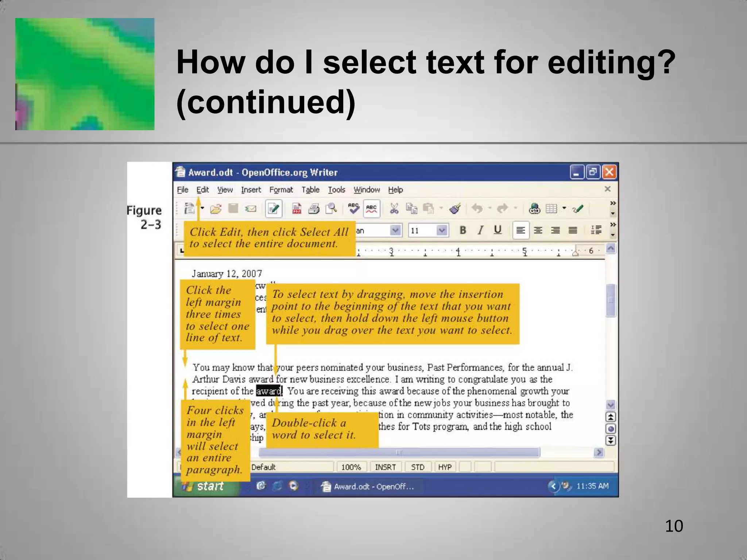Screen dimensions: 747x560
Task: Open the Table size dropdown arrow
Action: (x=564, y=209)
